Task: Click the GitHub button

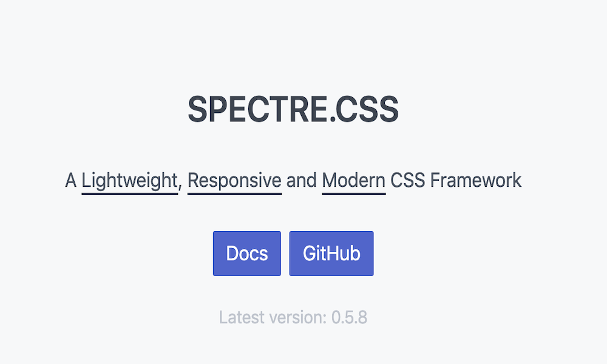Action: tap(331, 254)
